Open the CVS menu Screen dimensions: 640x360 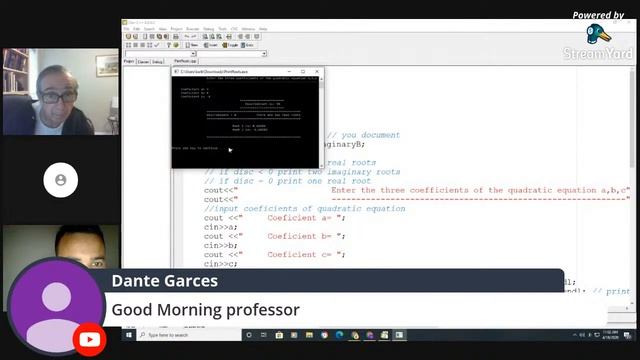coord(234,29)
